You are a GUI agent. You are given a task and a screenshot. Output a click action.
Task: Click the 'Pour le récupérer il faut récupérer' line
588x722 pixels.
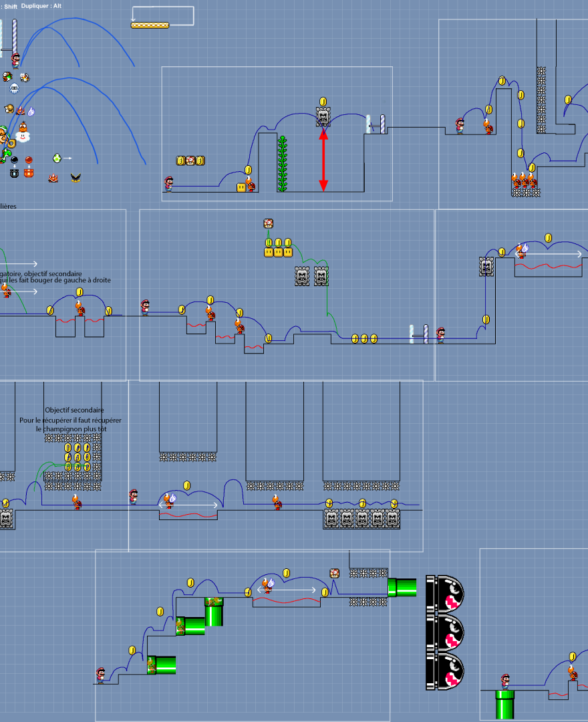[70, 420]
